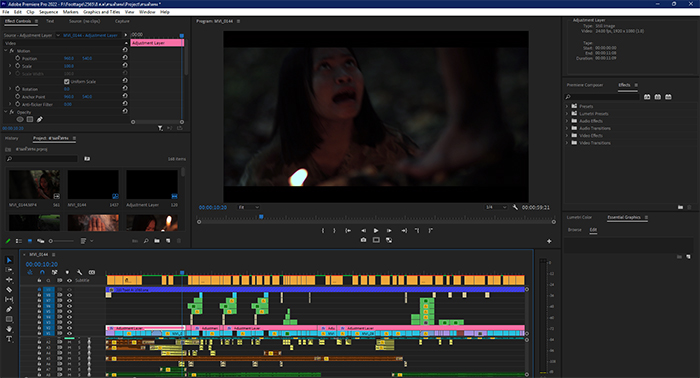This screenshot has width=700, height=378.
Task: Select the Slip tool
Action: pos(9,299)
